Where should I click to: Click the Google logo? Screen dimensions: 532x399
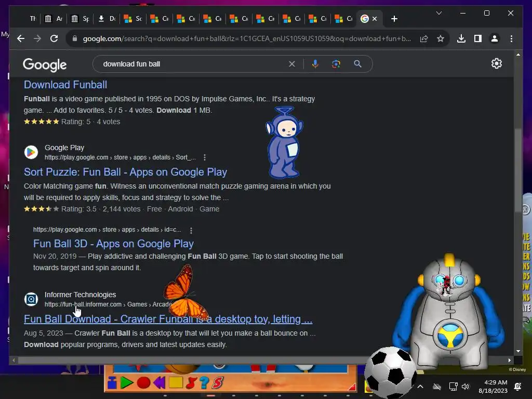[x=45, y=64]
